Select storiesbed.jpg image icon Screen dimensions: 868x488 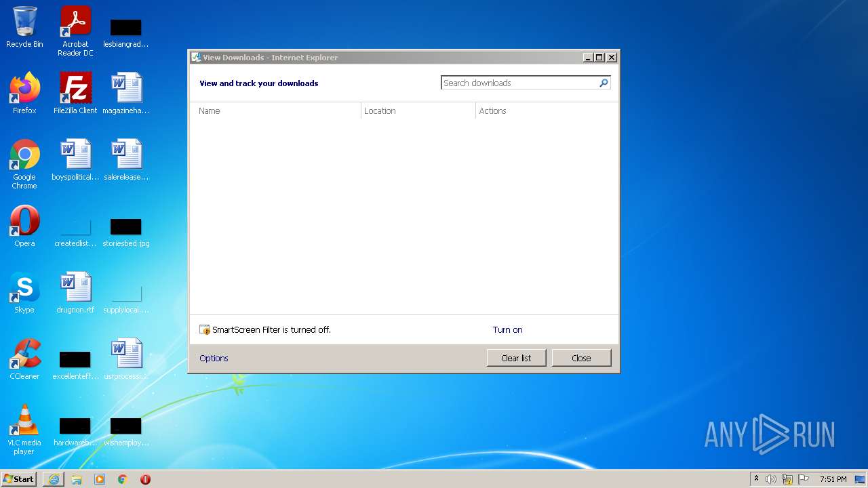[x=126, y=230]
